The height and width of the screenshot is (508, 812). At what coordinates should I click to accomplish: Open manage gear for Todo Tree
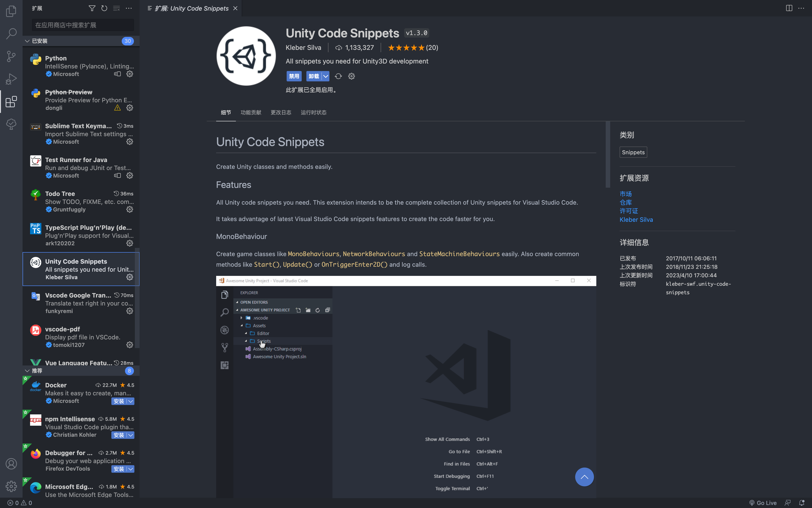(x=130, y=209)
